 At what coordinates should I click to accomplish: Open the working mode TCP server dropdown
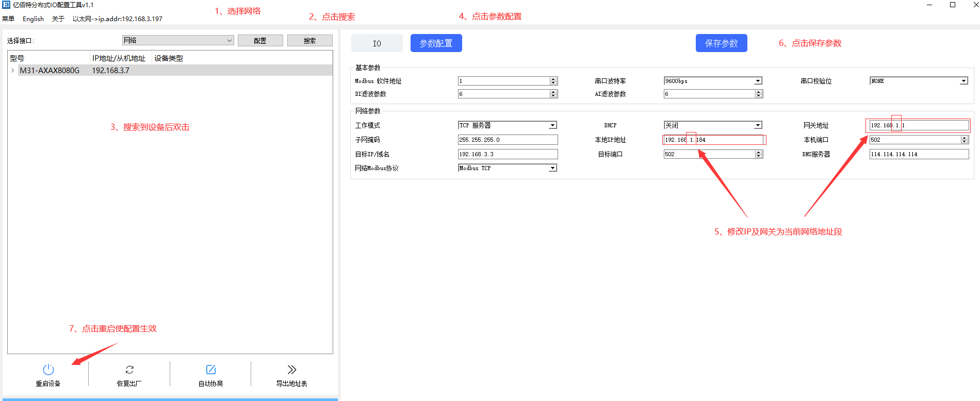(x=552, y=125)
